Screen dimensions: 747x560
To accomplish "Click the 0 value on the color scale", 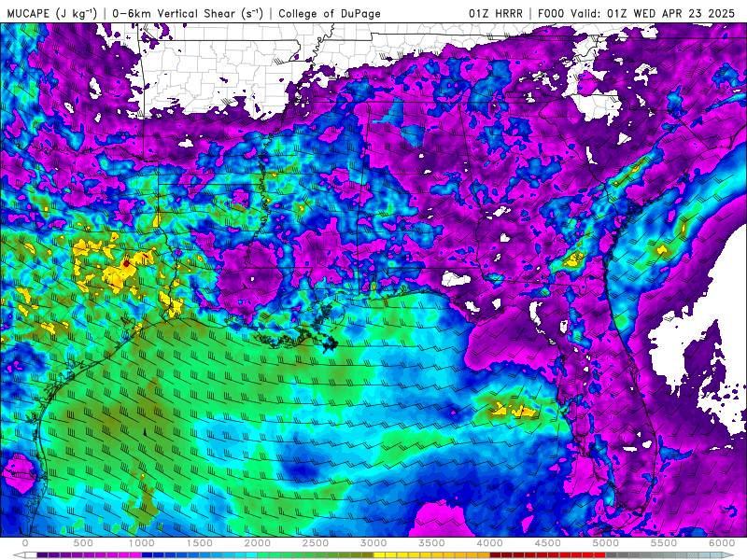I will click(x=25, y=543).
